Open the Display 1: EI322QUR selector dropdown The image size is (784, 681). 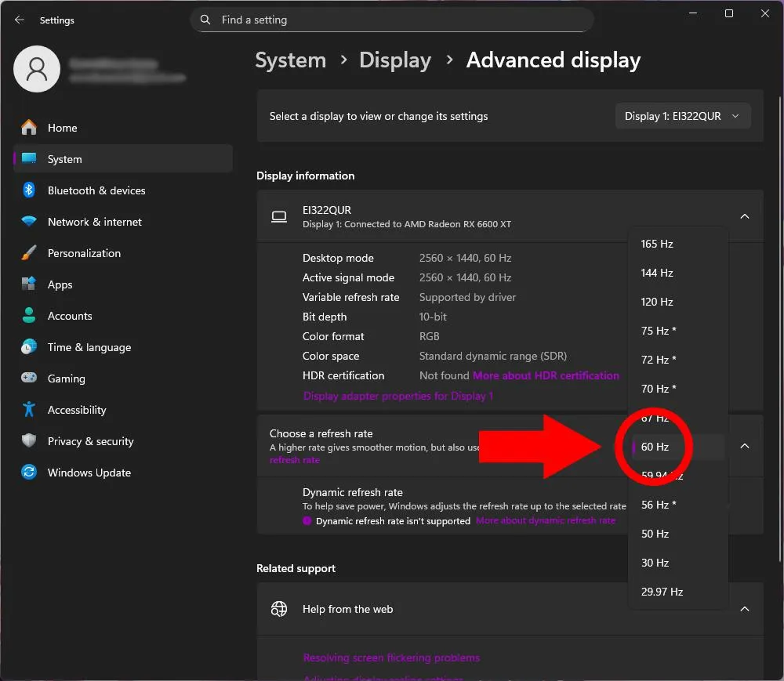click(x=683, y=117)
